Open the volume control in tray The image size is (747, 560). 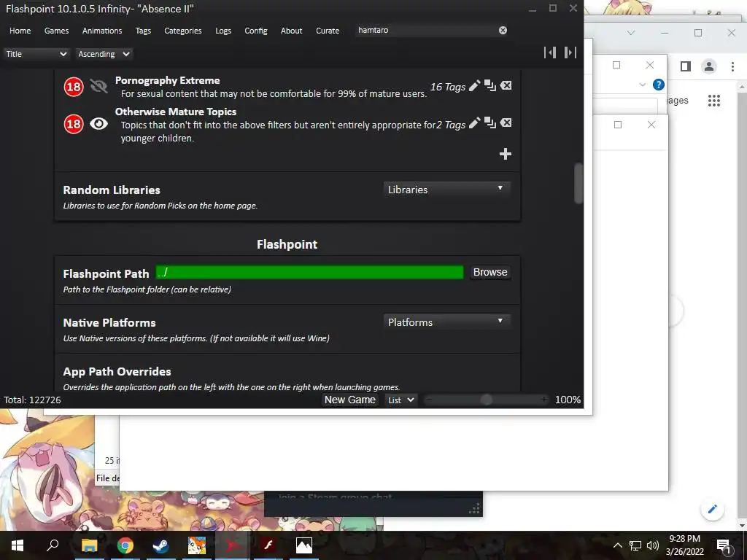pyautogui.click(x=653, y=545)
